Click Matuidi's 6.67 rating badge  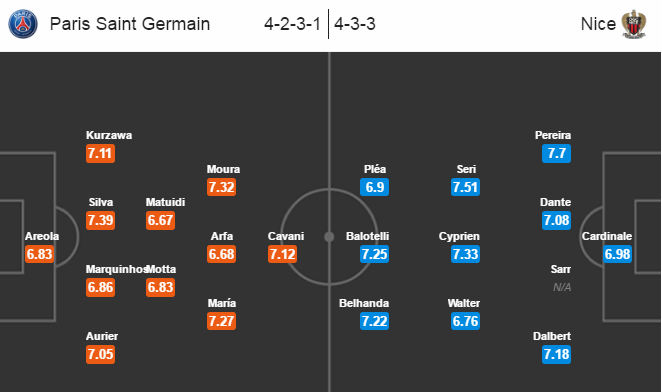[160, 220]
